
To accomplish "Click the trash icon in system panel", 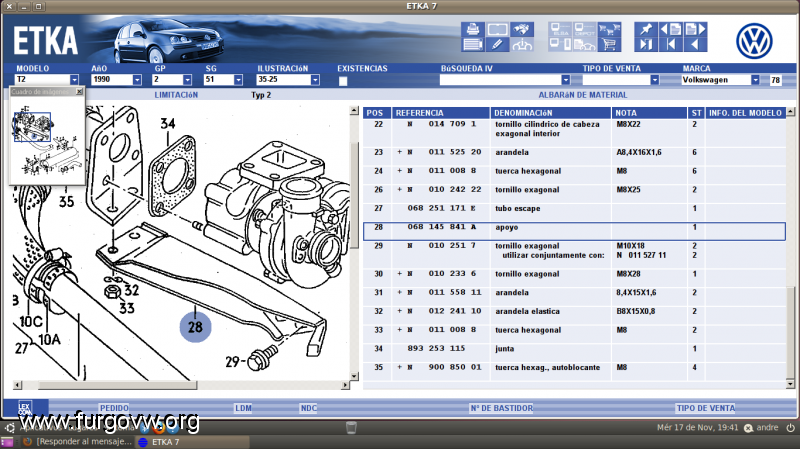I will 351,428.
